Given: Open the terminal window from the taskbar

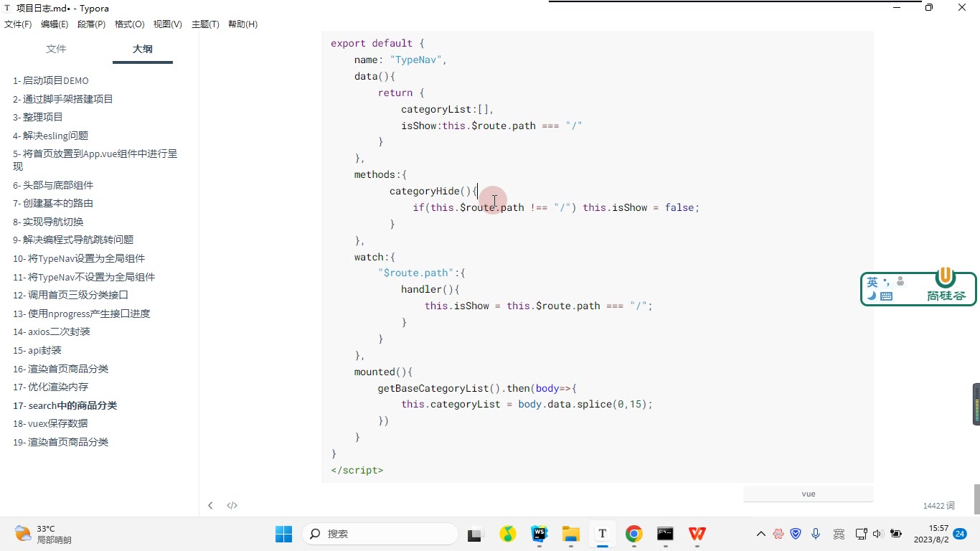Looking at the screenshot, I should (665, 534).
